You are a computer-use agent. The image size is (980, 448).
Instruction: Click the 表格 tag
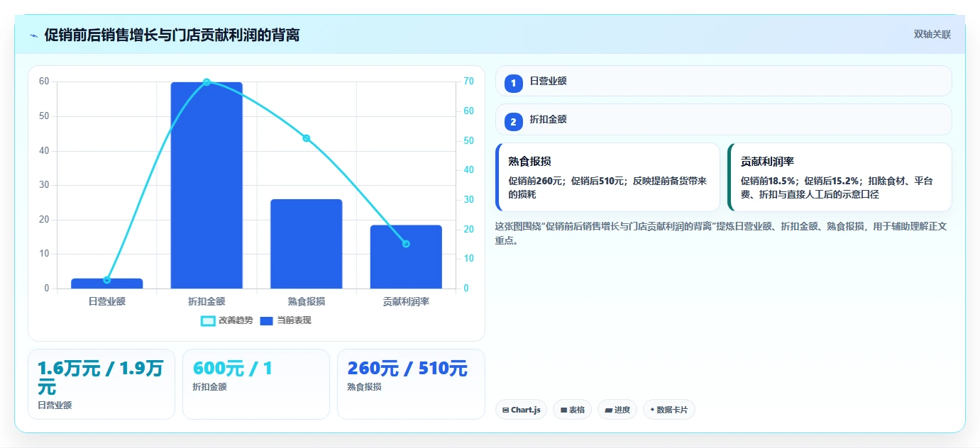tap(572, 410)
